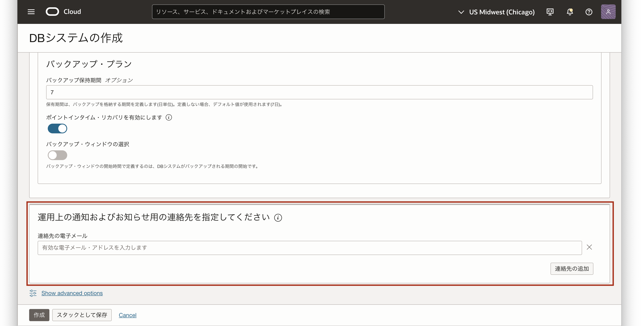
Task: Disable the point-in-time recovery toggle
Action: tap(57, 128)
